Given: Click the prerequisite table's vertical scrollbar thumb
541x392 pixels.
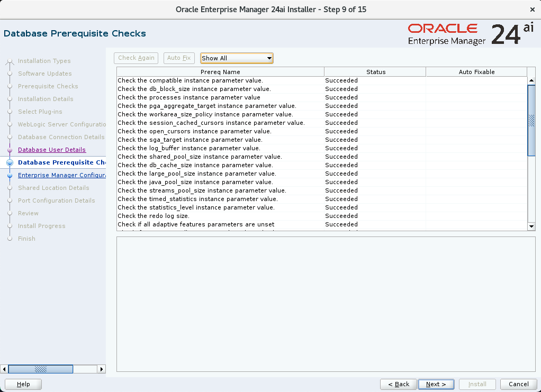Looking at the screenshot, I should pyautogui.click(x=531, y=120).
